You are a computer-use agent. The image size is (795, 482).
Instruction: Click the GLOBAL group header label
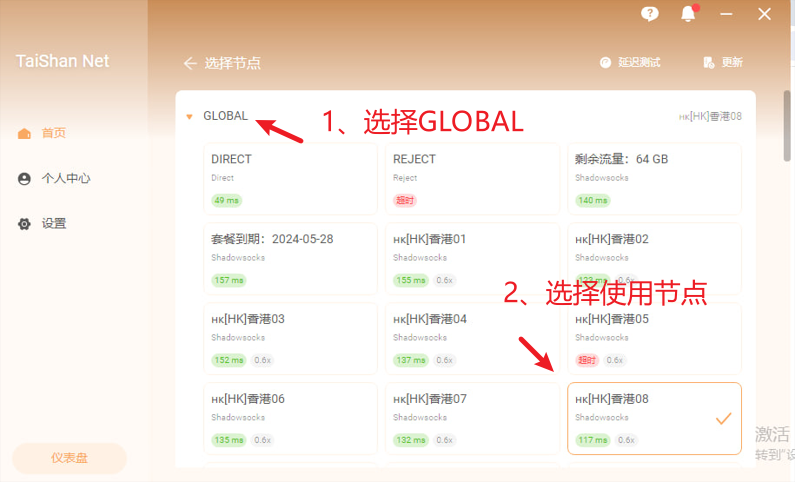click(225, 116)
